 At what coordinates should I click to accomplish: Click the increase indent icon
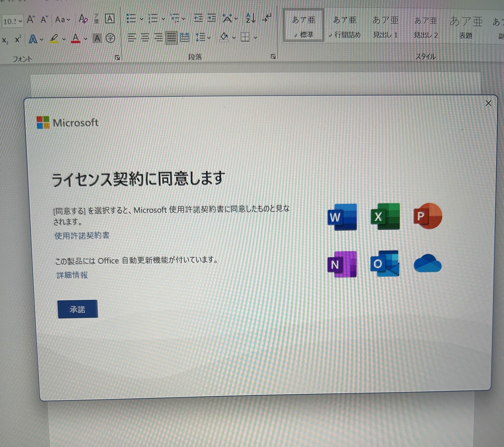point(211,18)
